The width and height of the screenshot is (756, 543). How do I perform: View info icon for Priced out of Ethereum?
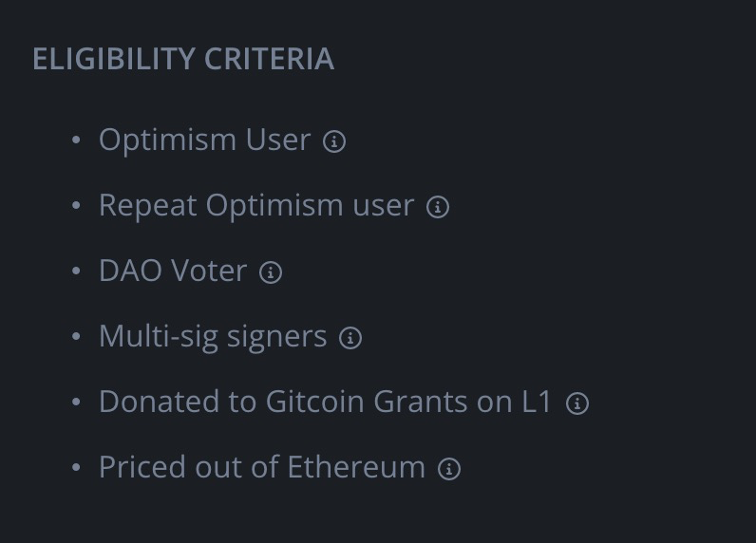(449, 469)
